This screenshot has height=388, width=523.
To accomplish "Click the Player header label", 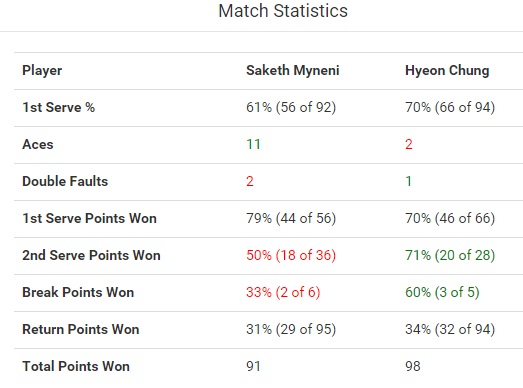I will point(42,70).
